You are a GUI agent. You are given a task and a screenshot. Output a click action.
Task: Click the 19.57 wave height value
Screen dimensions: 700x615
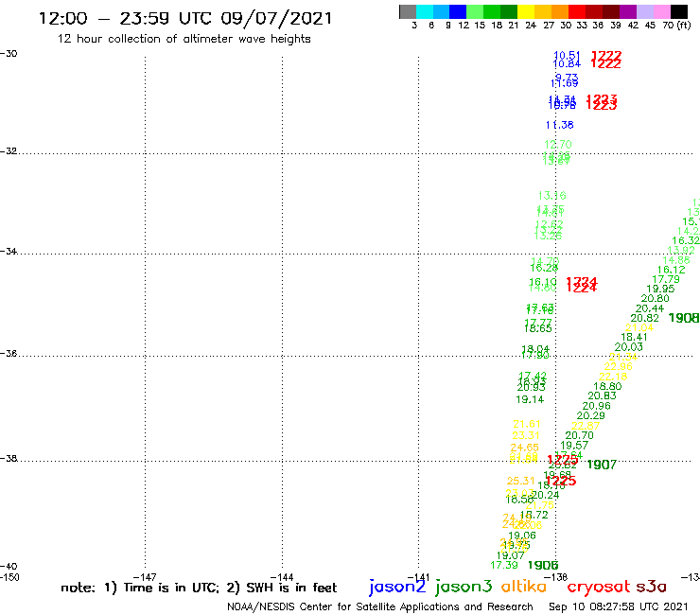tap(574, 446)
